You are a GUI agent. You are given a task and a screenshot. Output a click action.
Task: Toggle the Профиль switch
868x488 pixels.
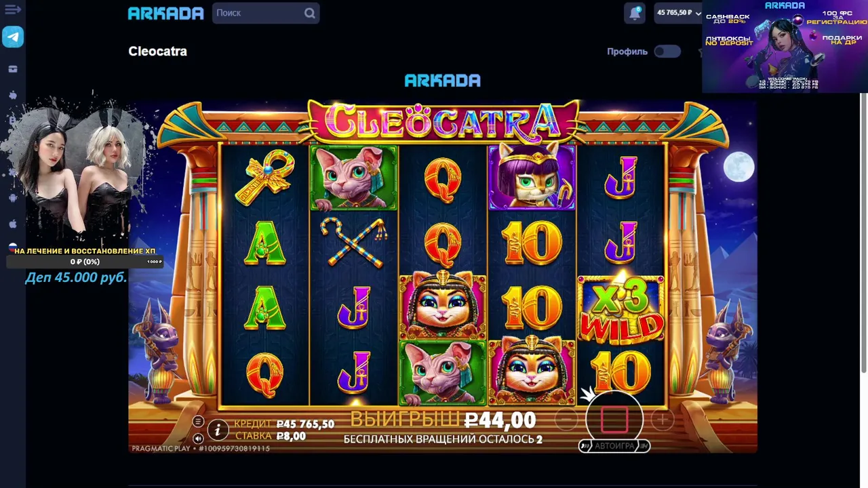tap(667, 52)
